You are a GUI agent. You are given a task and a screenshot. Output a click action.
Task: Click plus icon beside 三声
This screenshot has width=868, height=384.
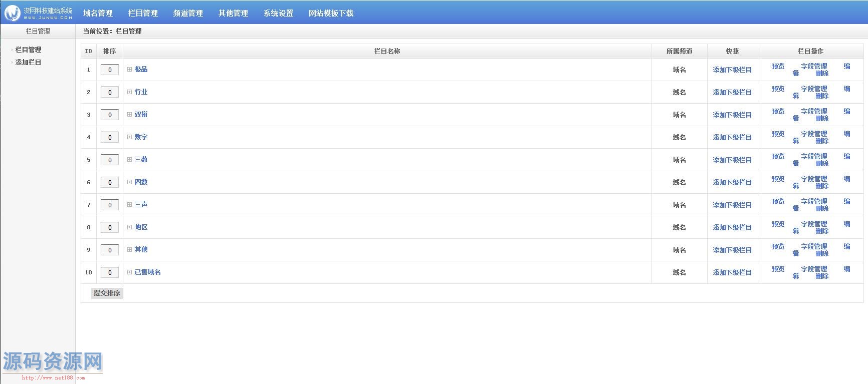[129, 205]
